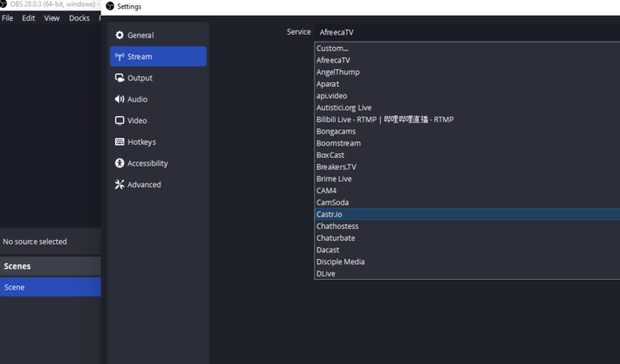Open the Output settings tab

[x=158, y=78]
